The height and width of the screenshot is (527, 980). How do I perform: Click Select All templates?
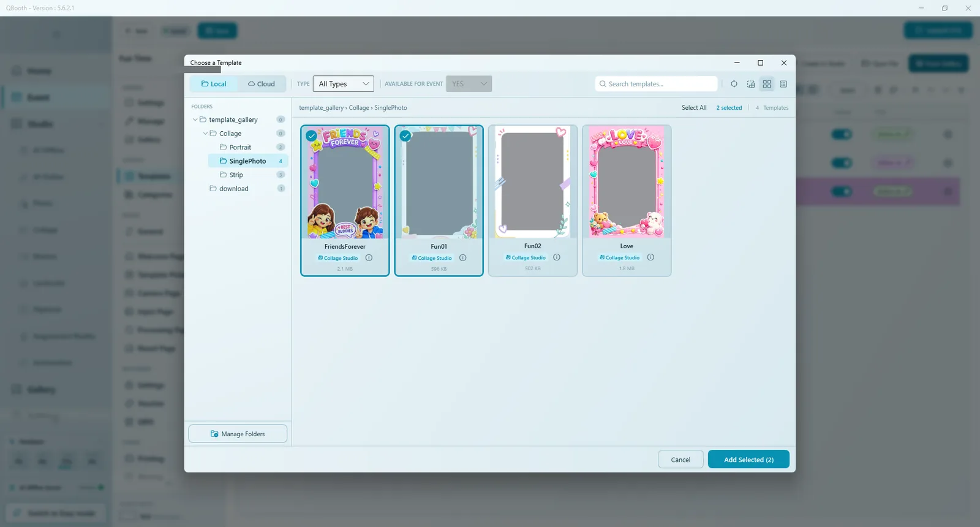[x=694, y=108]
